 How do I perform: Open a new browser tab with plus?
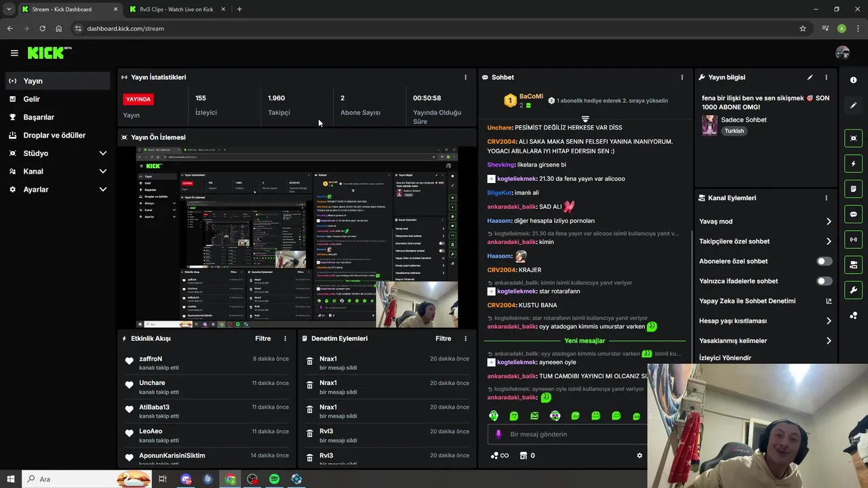pyautogui.click(x=239, y=9)
